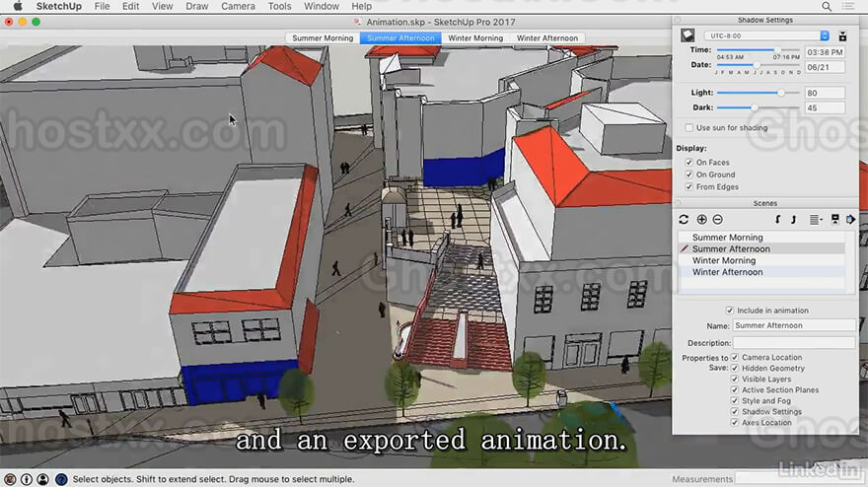This screenshot has width=868, height=487.
Task: Toggle Use sun for shading checkbox
Action: coord(688,128)
